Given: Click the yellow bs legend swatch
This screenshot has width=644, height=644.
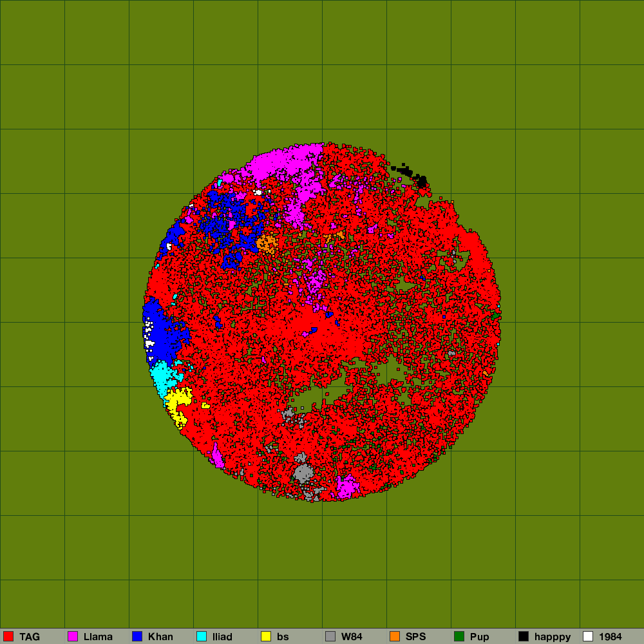Looking at the screenshot, I should (266, 636).
